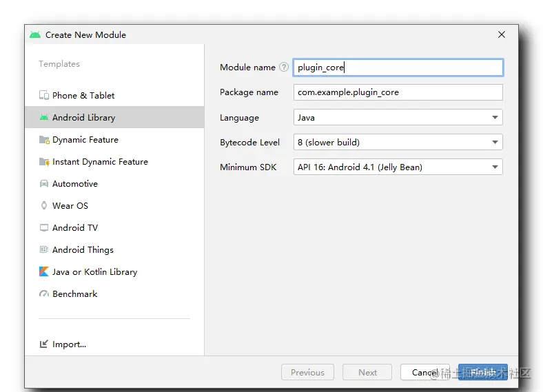Click the Android logo in title bar
The width and height of the screenshot is (543, 392).
pos(35,34)
